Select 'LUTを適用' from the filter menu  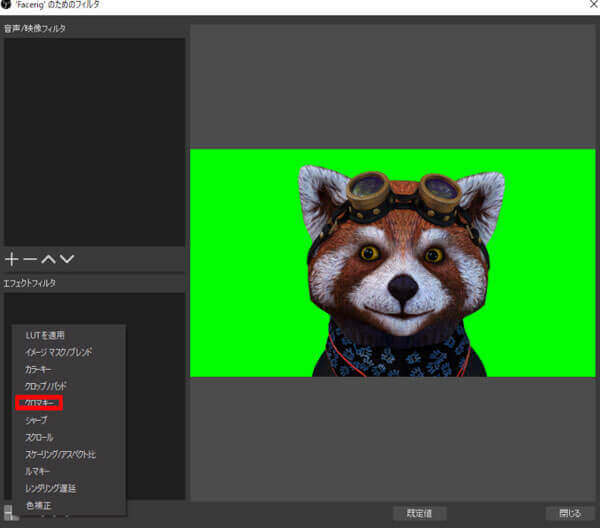click(44, 335)
